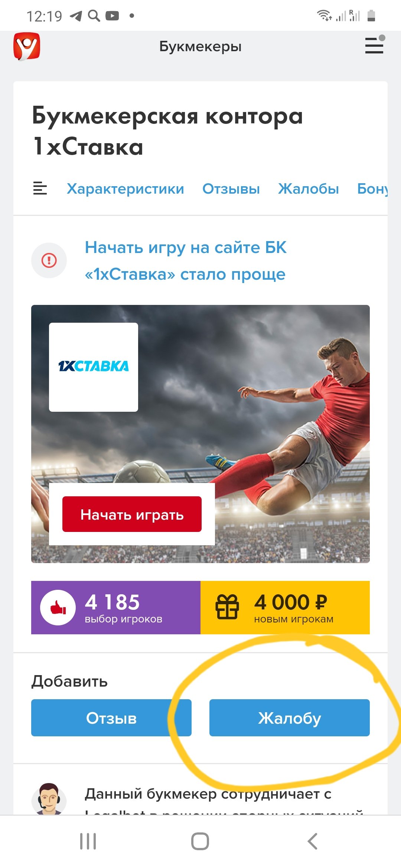Image resolution: width=401 pixels, height=868 pixels.
Task: Open the table of contents list icon
Action: click(x=40, y=188)
